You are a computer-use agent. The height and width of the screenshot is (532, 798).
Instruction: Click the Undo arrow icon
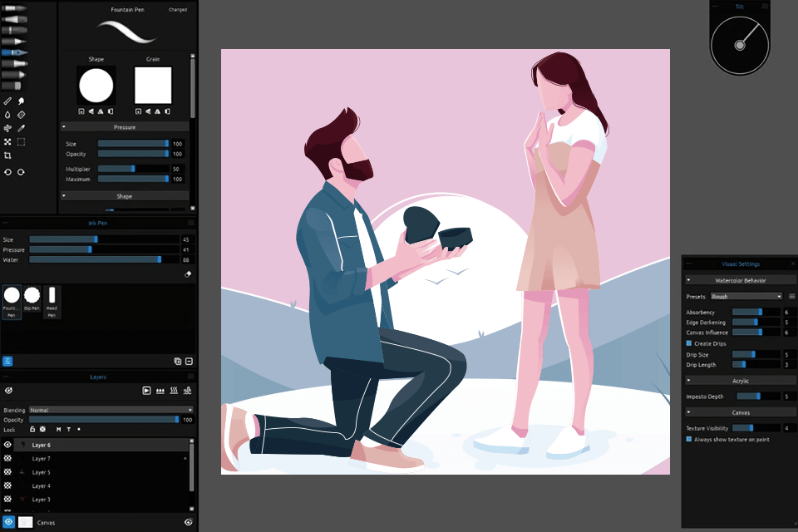point(8,172)
